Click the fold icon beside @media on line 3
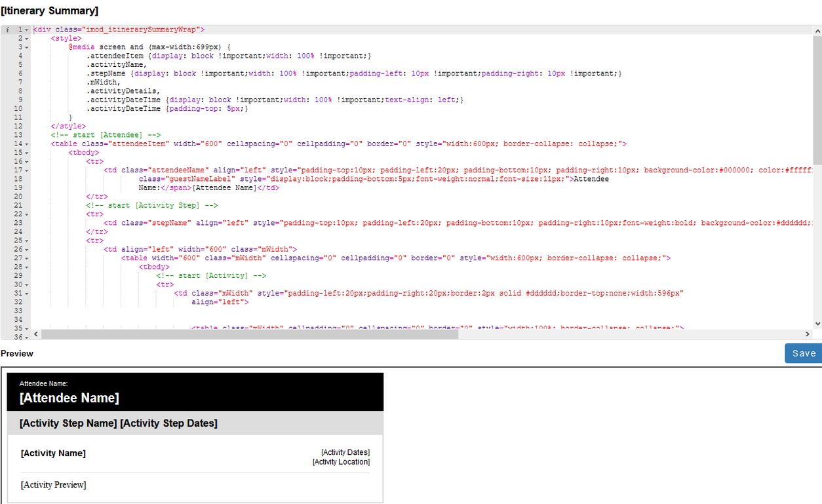Image resolution: width=822 pixels, height=504 pixels. tap(26, 47)
